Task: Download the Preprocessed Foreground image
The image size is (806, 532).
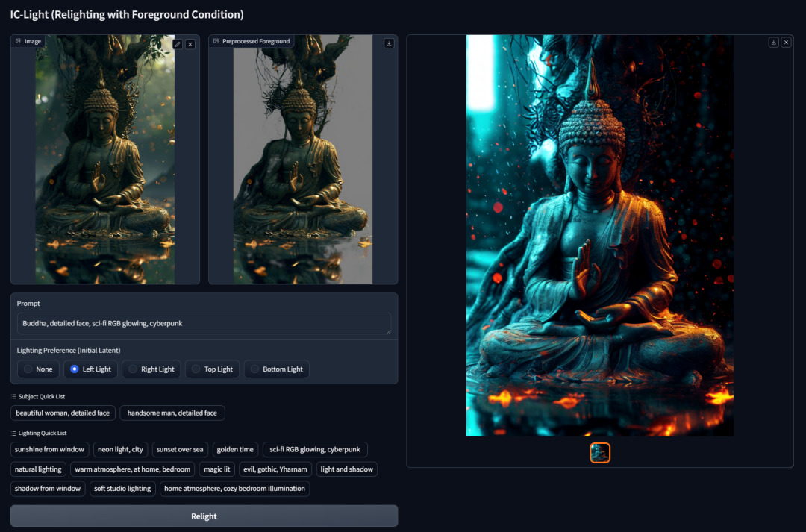Action: point(389,44)
